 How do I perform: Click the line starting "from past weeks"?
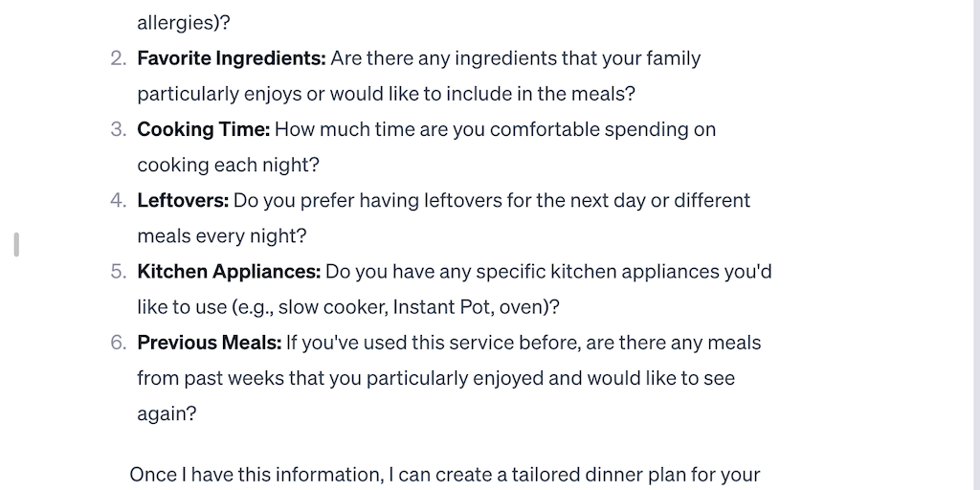click(x=435, y=377)
